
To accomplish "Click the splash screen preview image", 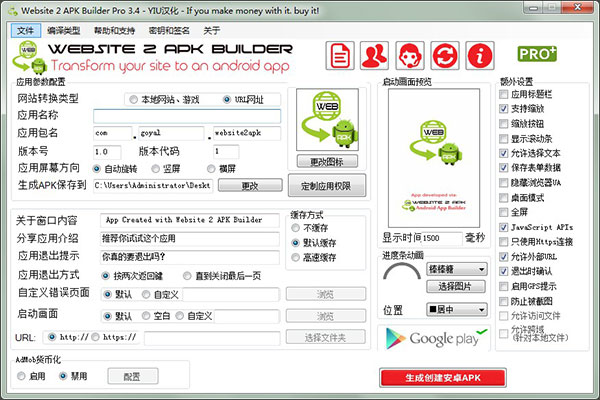I will (x=434, y=158).
